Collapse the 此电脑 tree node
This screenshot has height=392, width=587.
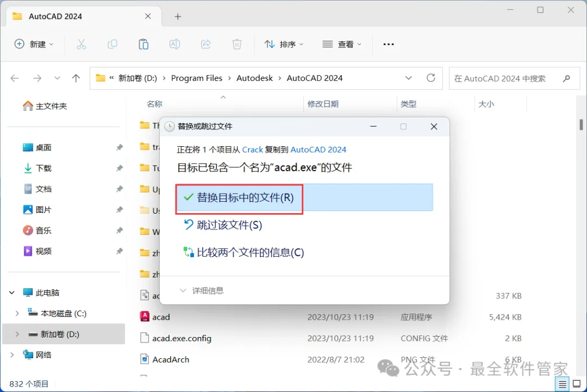coord(12,293)
